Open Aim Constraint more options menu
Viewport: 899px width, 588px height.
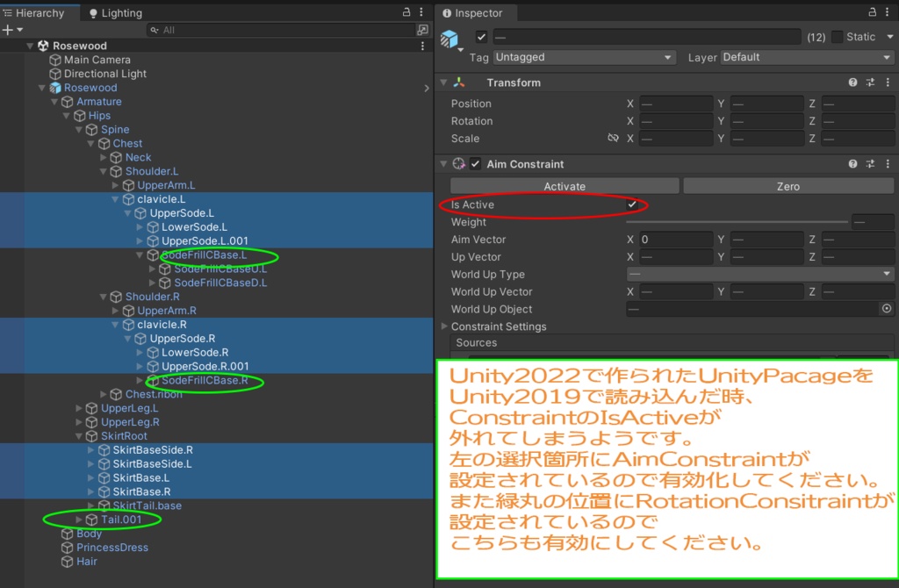[888, 164]
